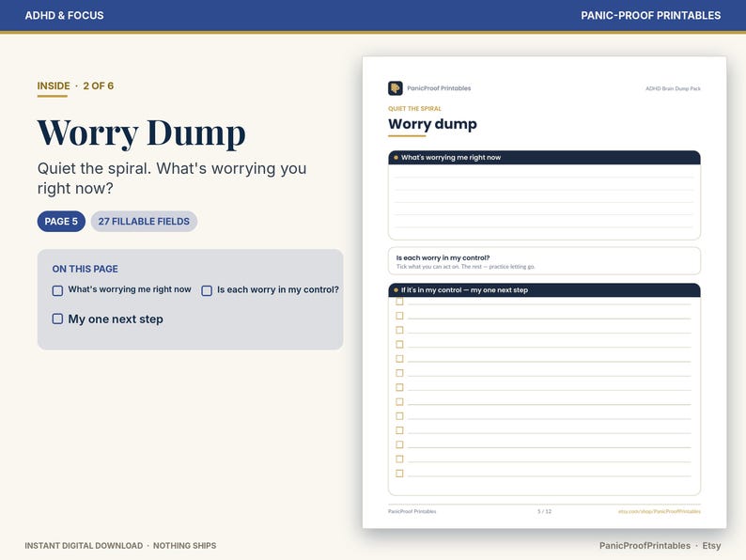Click the "PanicProof Printables" page footer text
The width and height of the screenshot is (746, 560).
(412, 511)
